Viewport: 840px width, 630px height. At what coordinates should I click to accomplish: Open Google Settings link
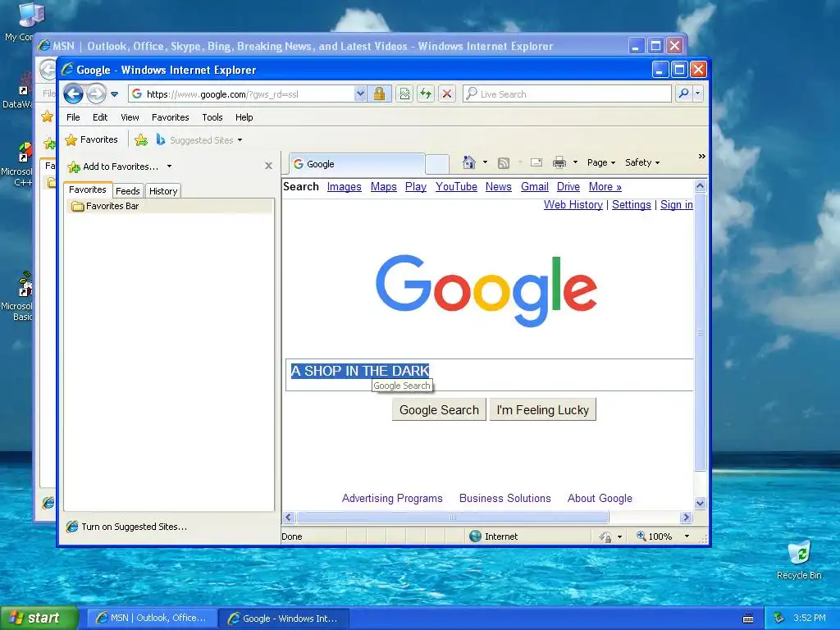click(631, 204)
